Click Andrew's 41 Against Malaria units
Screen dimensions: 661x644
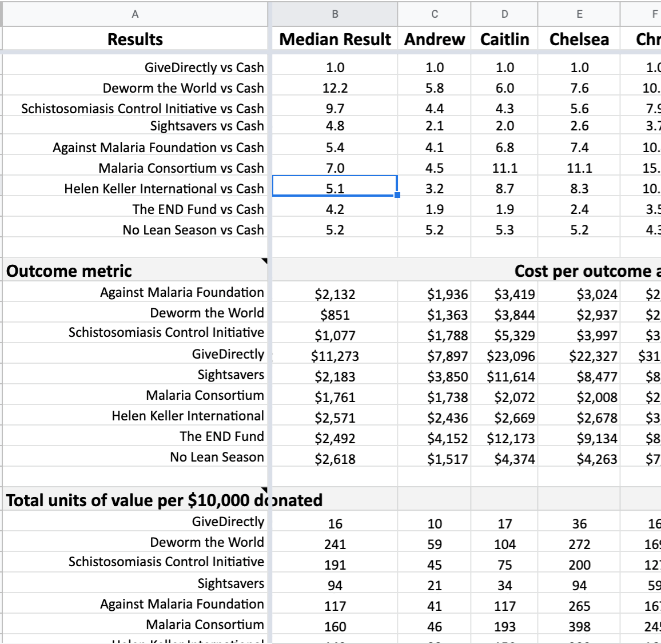[x=434, y=606]
